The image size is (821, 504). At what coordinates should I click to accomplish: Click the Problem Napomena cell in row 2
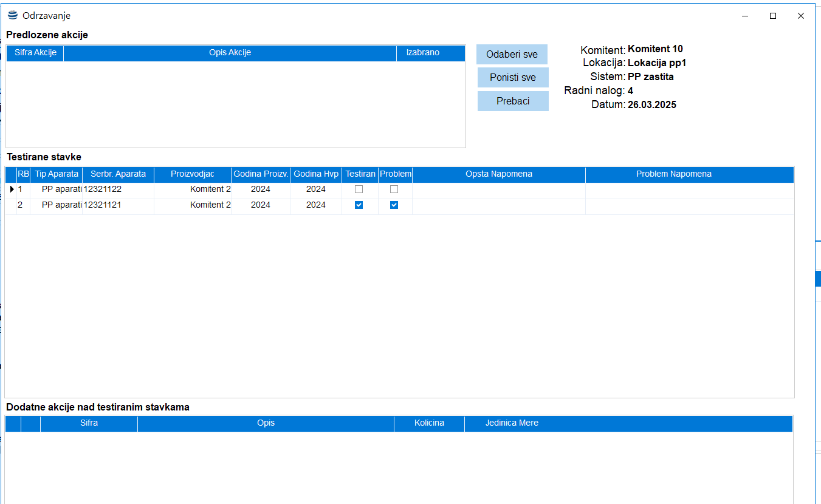pyautogui.click(x=689, y=205)
